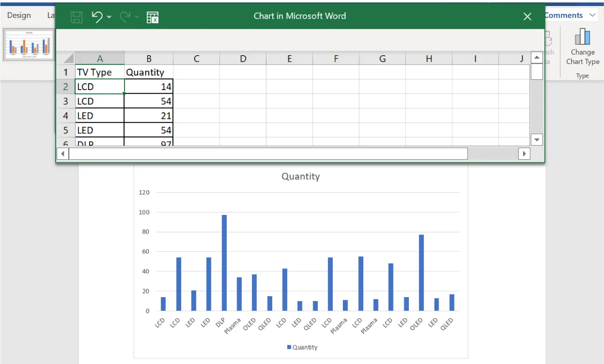Click the Undo icon in the green title bar
This screenshot has width=604, height=364.
[98, 17]
